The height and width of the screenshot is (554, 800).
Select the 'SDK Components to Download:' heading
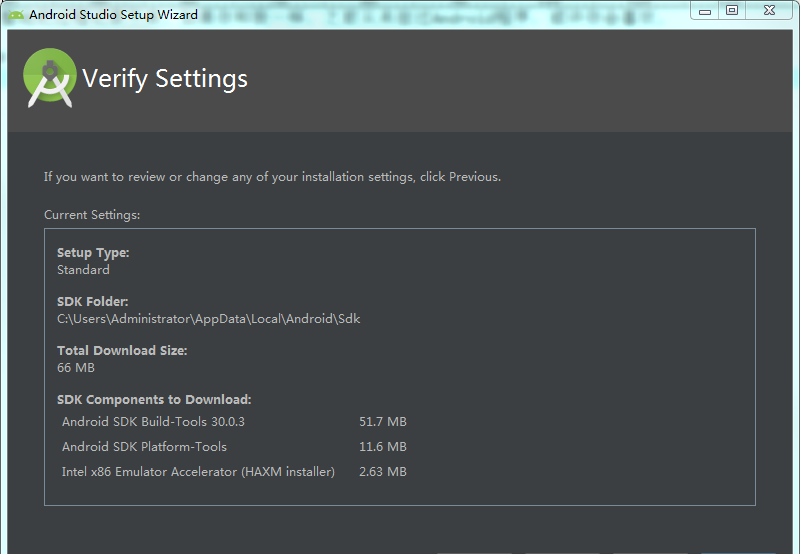click(154, 400)
